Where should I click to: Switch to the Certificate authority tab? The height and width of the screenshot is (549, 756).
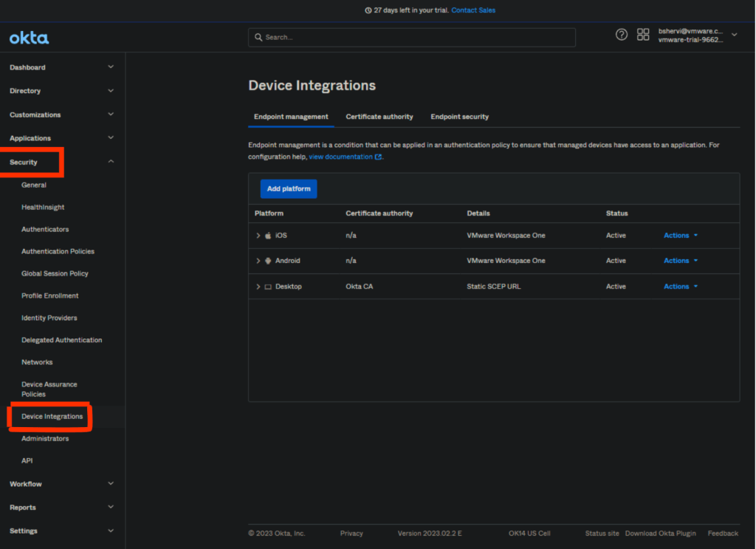click(x=379, y=117)
